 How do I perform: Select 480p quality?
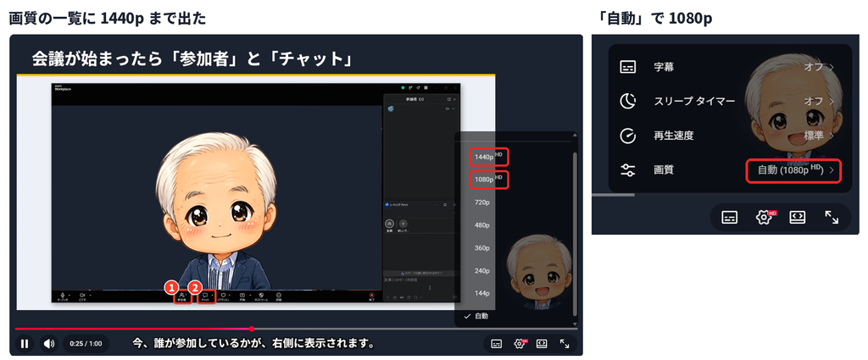coord(481,225)
